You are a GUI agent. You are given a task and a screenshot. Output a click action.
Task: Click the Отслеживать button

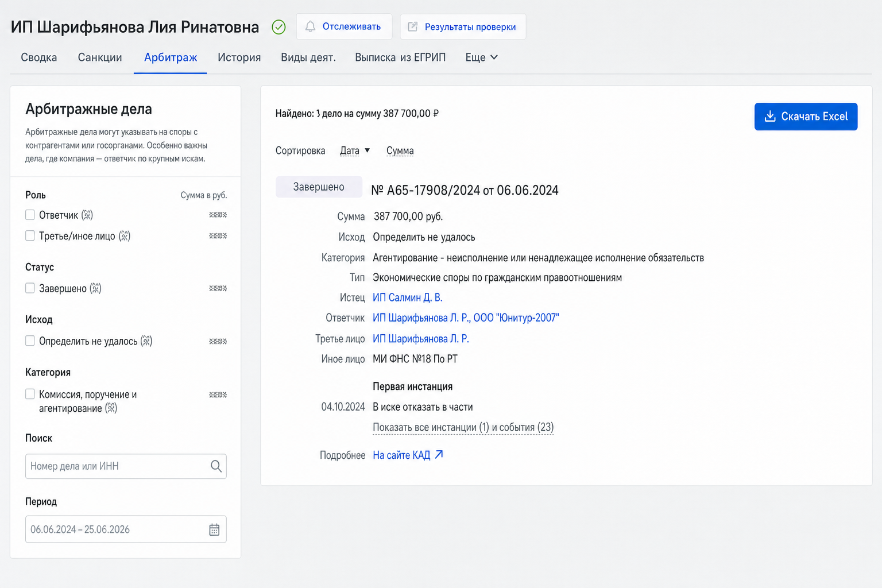[344, 26]
